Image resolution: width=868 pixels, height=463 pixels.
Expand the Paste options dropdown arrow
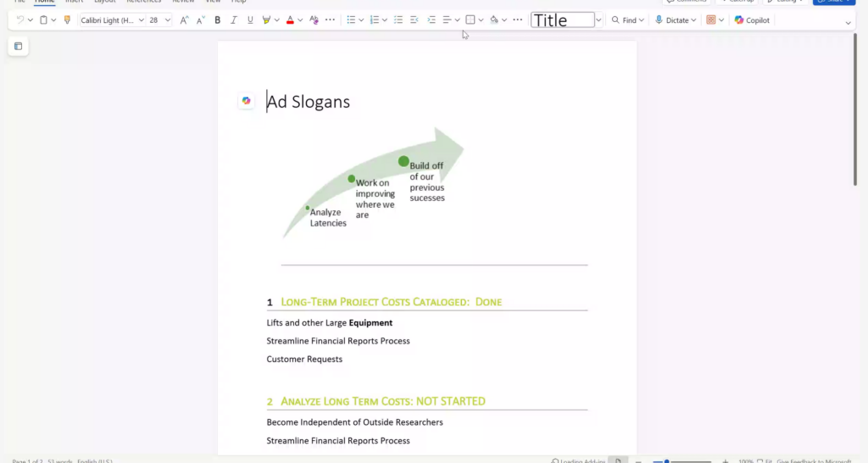coord(53,20)
